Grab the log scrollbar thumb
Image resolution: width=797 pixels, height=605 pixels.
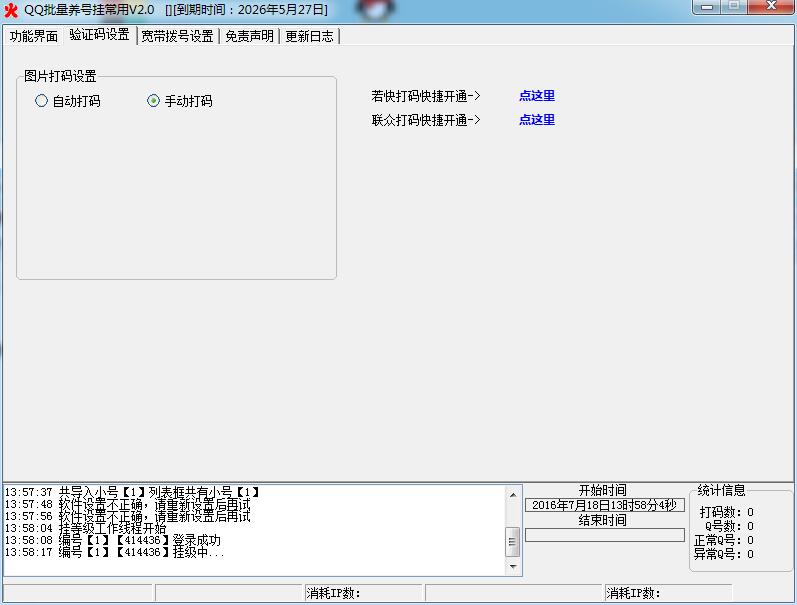(513, 541)
